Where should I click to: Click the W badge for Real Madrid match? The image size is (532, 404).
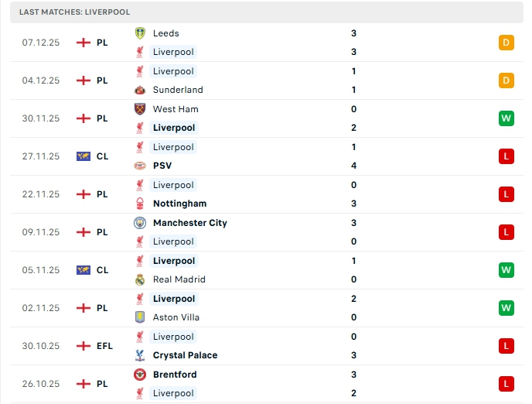coord(506,270)
